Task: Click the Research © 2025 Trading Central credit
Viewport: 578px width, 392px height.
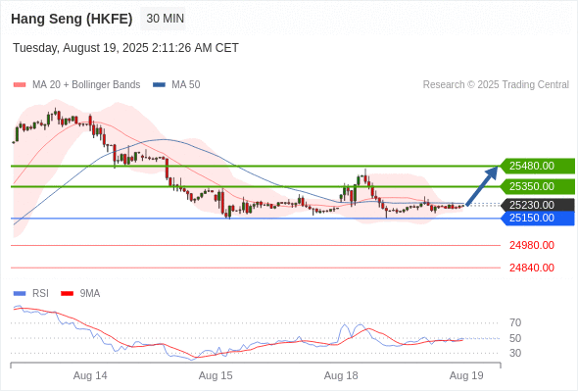Action: (x=496, y=85)
